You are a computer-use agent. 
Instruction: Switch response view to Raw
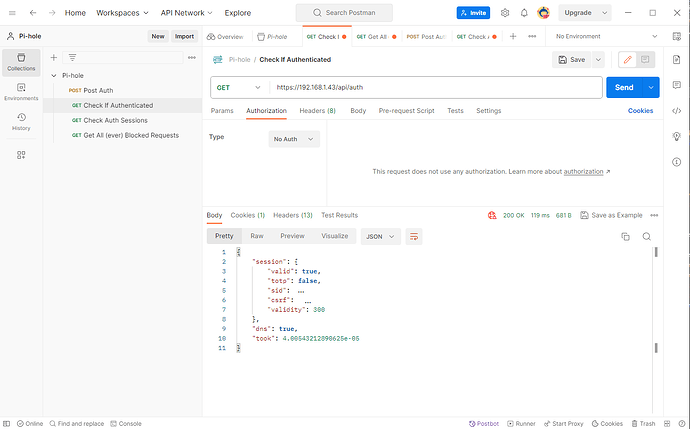257,236
